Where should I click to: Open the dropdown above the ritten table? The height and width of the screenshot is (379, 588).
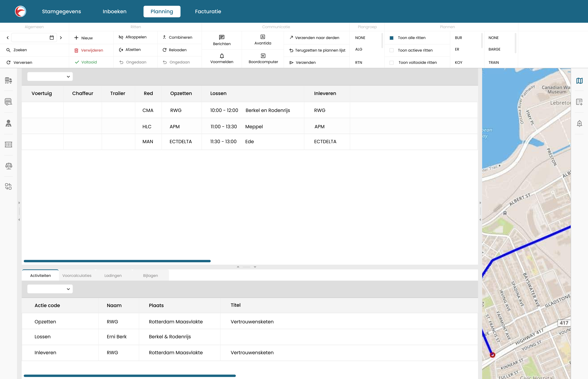point(50,77)
